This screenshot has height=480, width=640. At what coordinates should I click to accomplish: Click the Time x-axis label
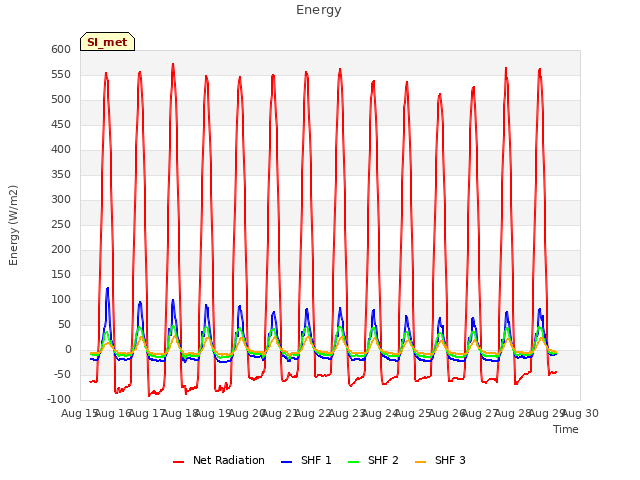566,429
